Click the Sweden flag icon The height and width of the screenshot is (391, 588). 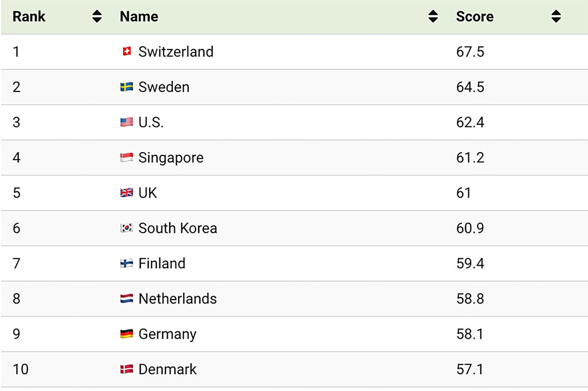(127, 87)
